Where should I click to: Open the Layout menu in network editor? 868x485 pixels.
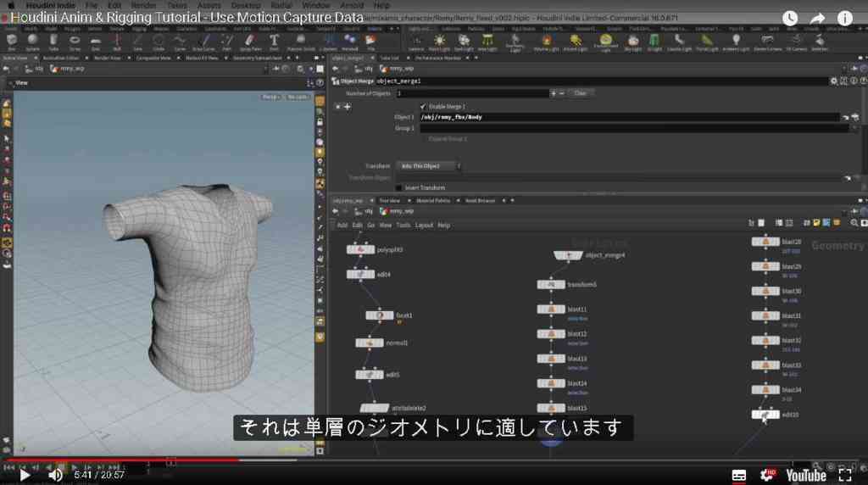[x=424, y=226]
